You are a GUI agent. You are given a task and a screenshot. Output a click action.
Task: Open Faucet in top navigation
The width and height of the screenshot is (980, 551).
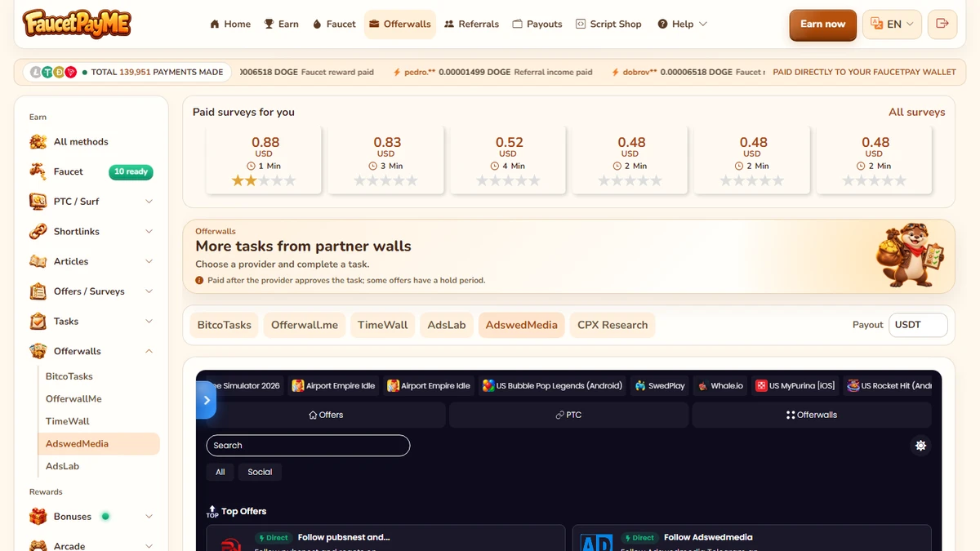click(334, 24)
